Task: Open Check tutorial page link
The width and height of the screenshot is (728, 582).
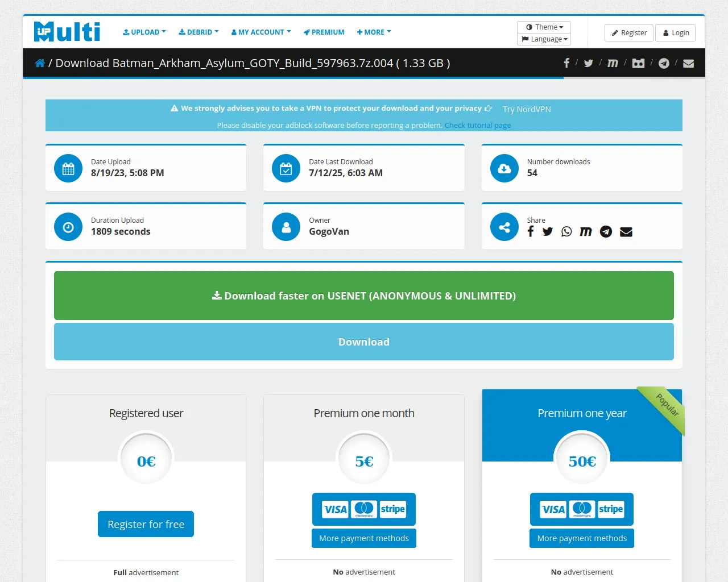Action: click(x=478, y=125)
